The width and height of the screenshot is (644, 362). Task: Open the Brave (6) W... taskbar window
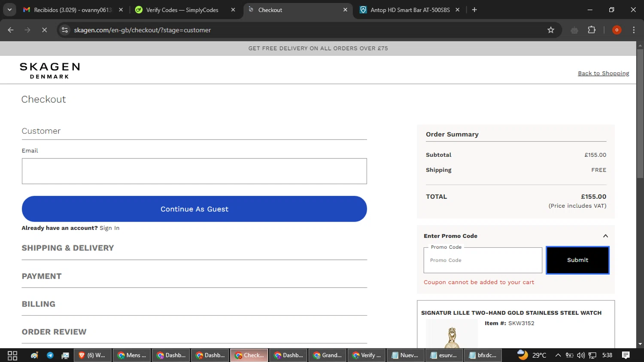pos(92,355)
